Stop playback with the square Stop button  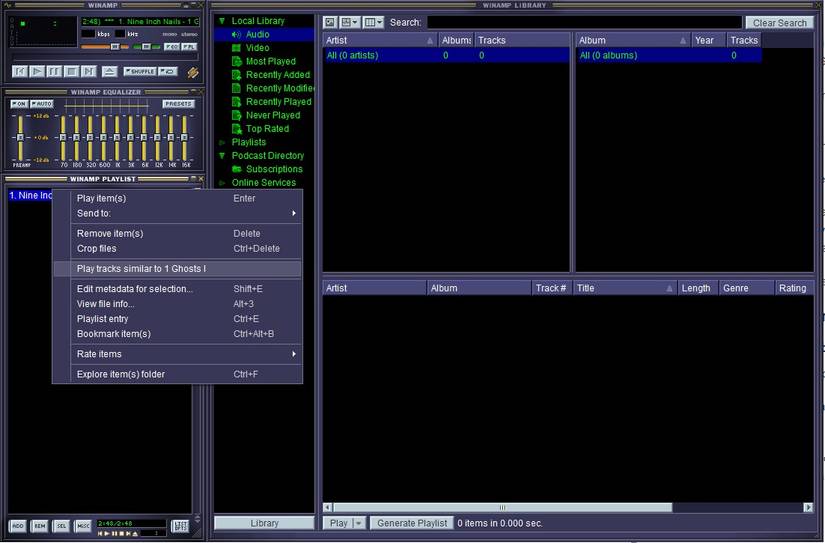point(72,72)
